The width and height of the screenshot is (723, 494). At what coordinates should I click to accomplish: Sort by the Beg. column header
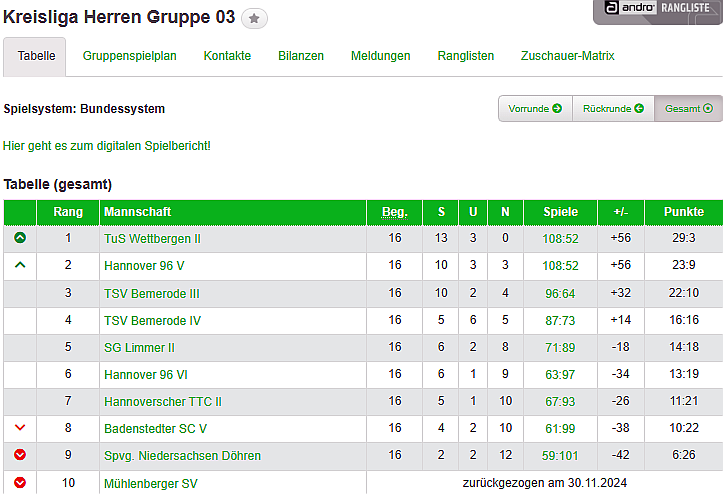tap(395, 212)
